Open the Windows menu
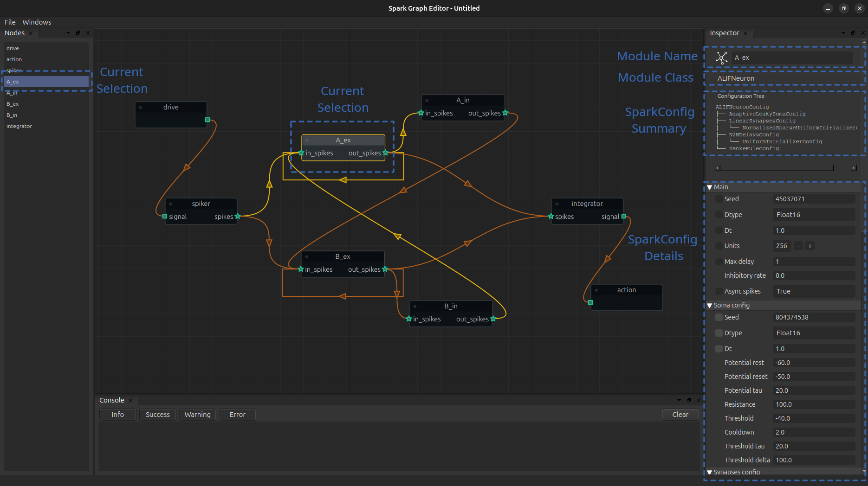Screen dimensions: 868x486 pyautogui.click(x=37, y=22)
